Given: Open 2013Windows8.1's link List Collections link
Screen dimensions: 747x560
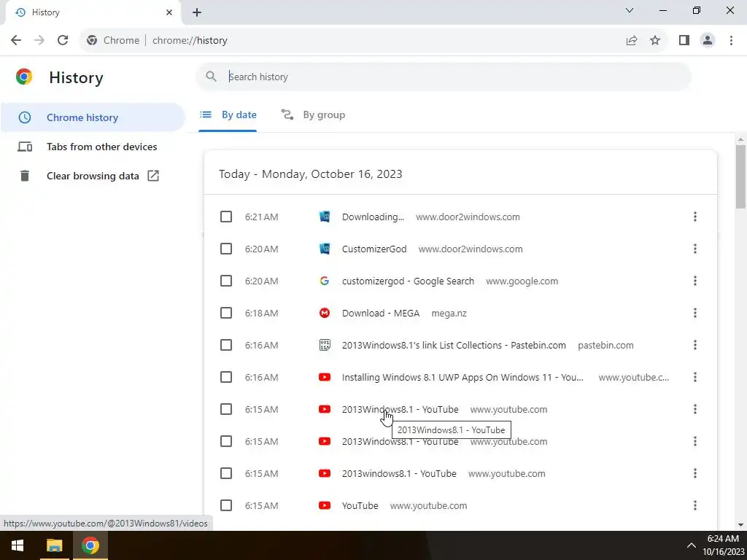Looking at the screenshot, I should 454,345.
